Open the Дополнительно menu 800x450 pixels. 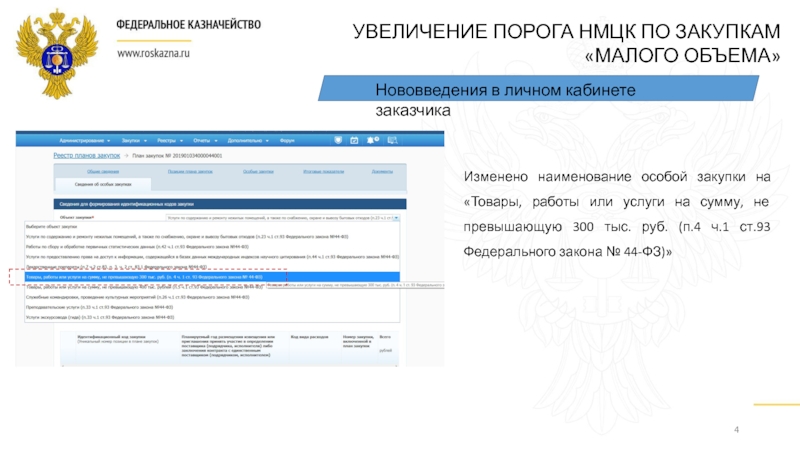click(248, 140)
